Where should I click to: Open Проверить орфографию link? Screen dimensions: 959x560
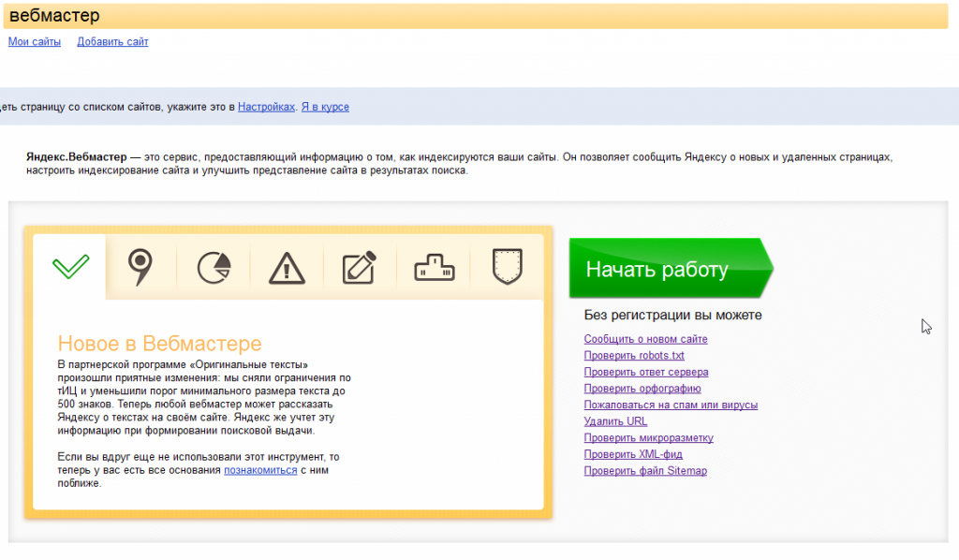pos(642,389)
